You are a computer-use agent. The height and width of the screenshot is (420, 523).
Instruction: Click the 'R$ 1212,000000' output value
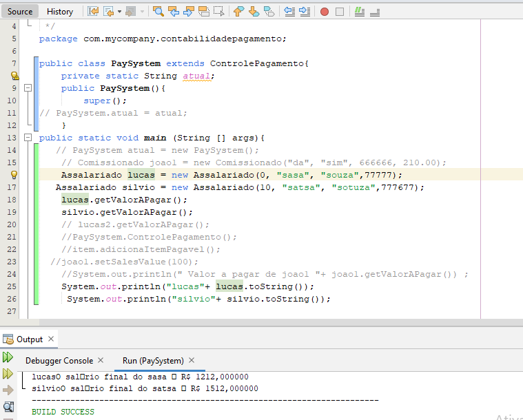pos(215,377)
